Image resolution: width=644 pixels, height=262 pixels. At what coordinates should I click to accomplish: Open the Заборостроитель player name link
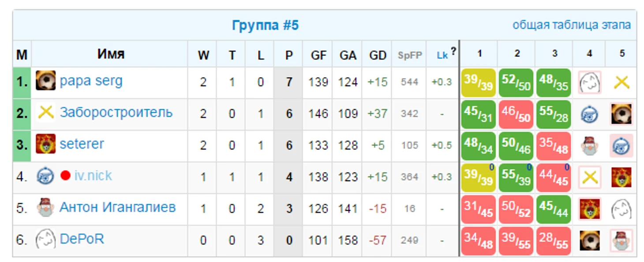coord(116,112)
